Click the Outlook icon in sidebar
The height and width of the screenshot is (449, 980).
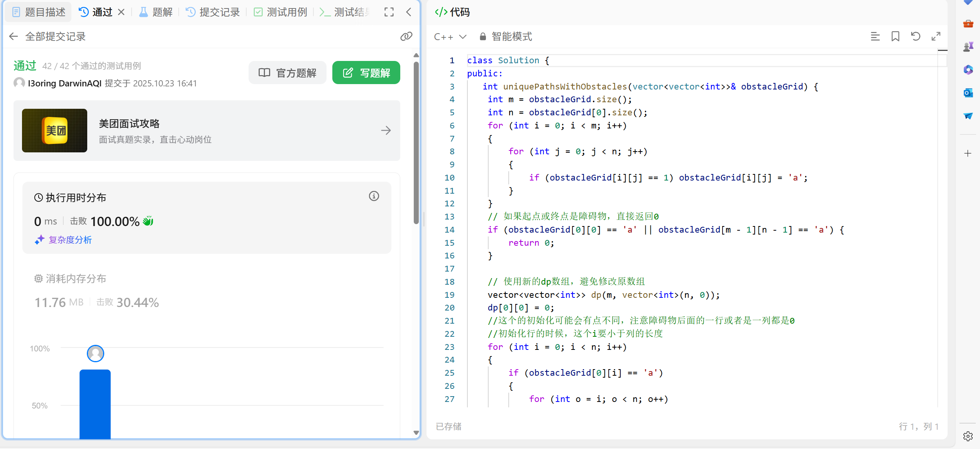click(968, 93)
